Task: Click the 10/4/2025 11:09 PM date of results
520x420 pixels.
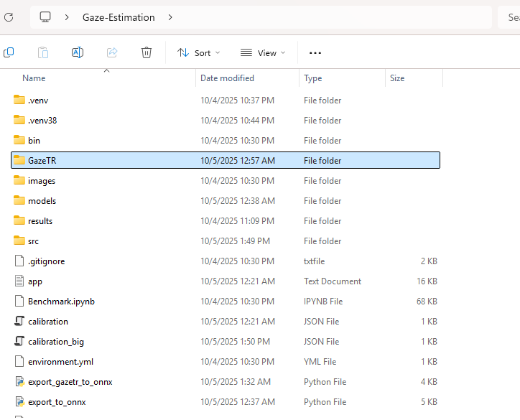Action: (238, 221)
